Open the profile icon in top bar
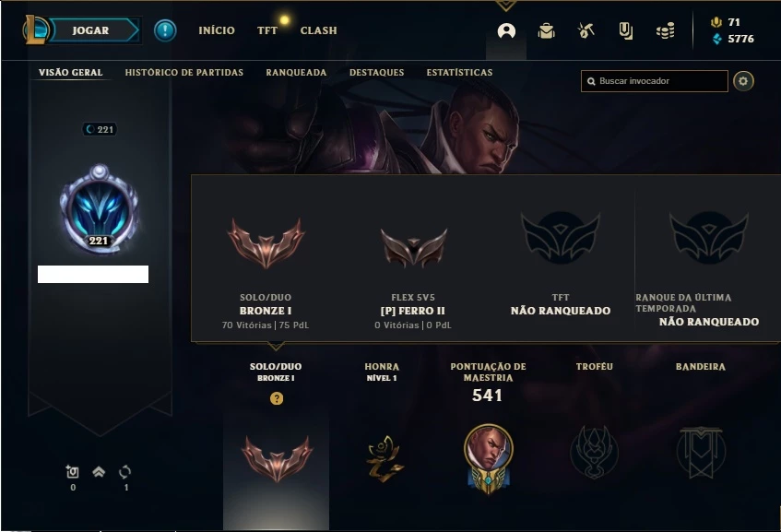Screen dimensions: 781x532 506,30
